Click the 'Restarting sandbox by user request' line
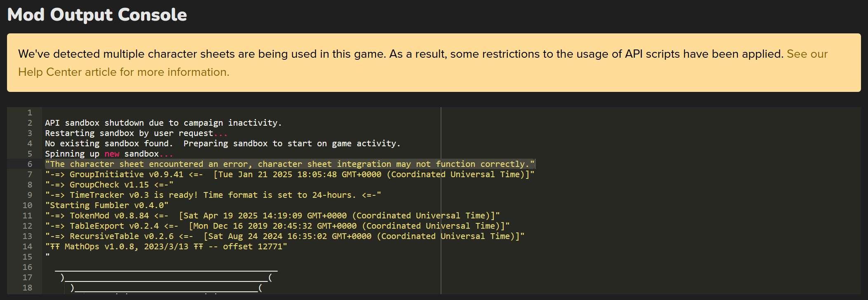 pos(136,133)
